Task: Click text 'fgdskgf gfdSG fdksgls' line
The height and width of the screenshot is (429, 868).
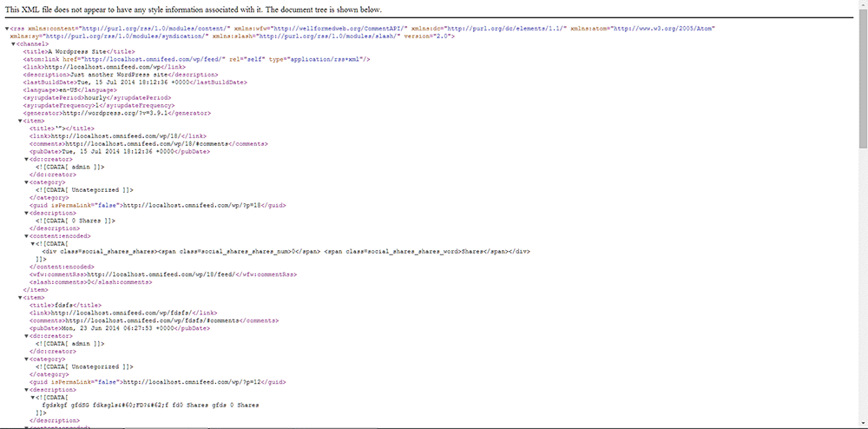Action: [150, 406]
